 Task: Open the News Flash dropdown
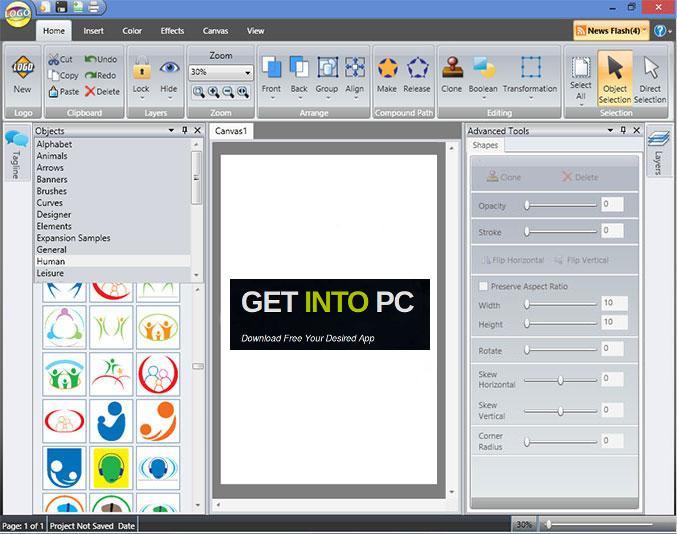(611, 31)
